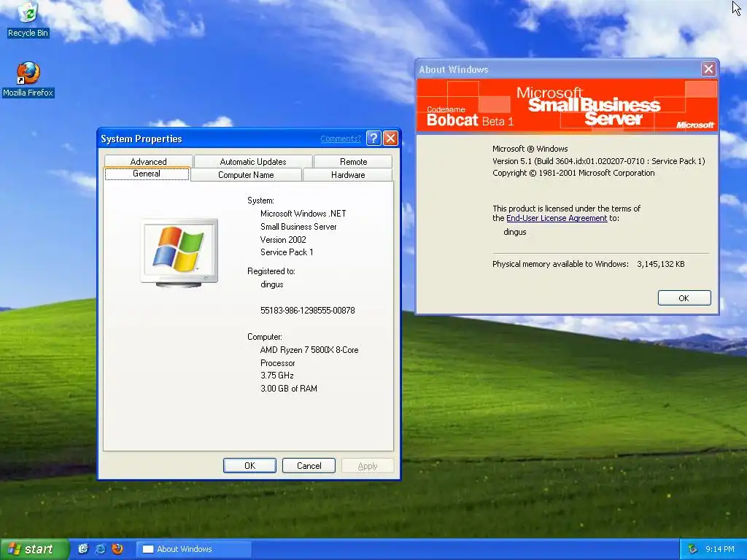
Task: Click the Small Business Server Bobcat banner
Action: (567, 106)
